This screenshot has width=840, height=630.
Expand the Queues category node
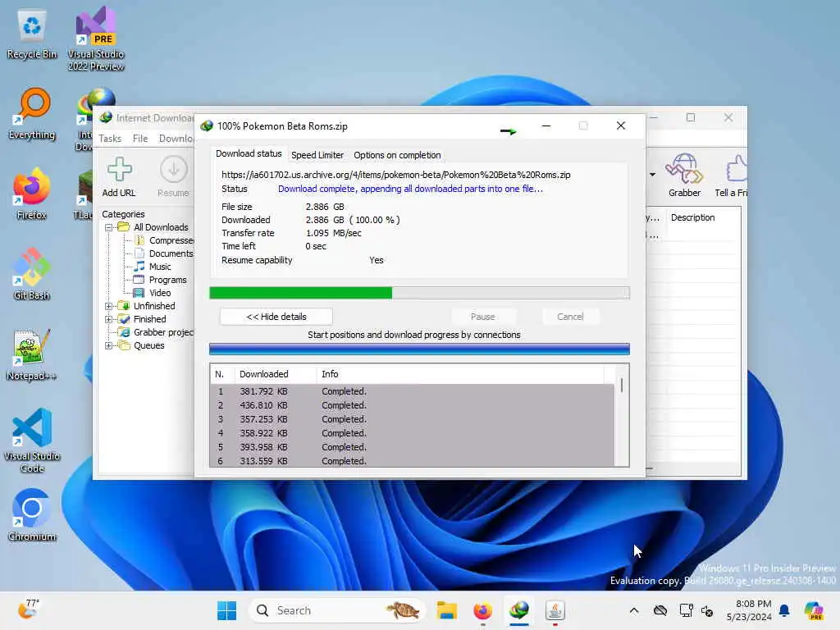(x=109, y=345)
